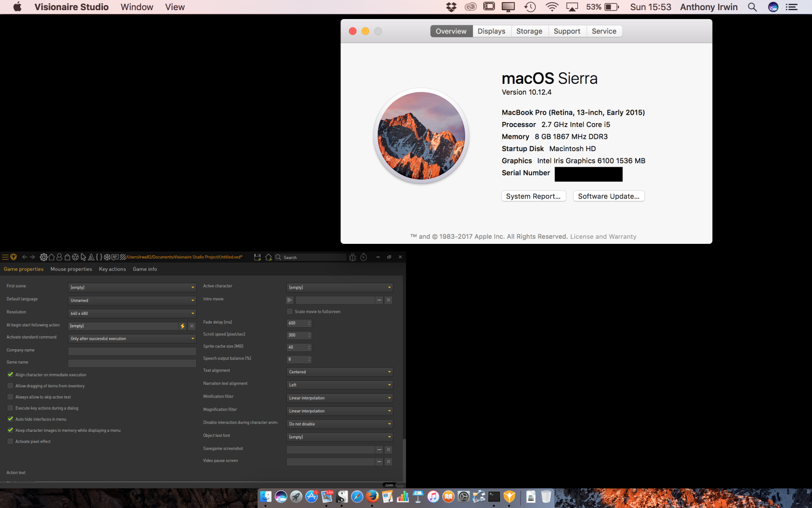
Task: Open Storage tab in About This Mac
Action: 529,31
